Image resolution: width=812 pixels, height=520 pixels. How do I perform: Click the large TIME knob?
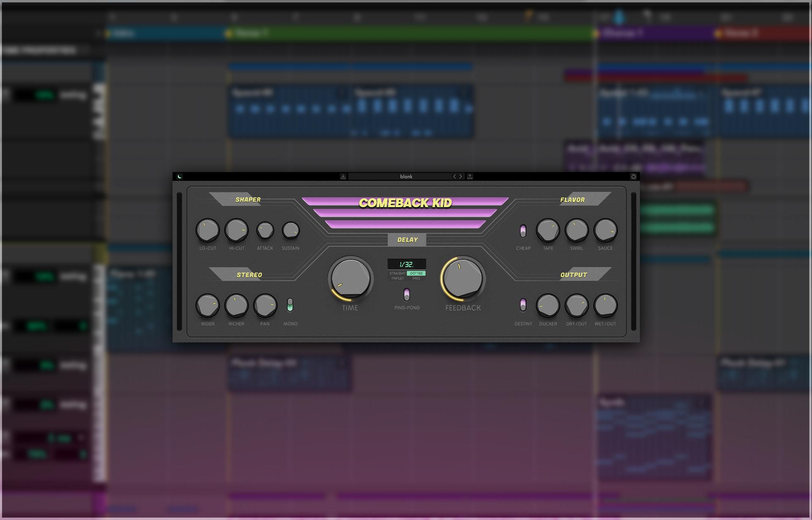(x=351, y=278)
